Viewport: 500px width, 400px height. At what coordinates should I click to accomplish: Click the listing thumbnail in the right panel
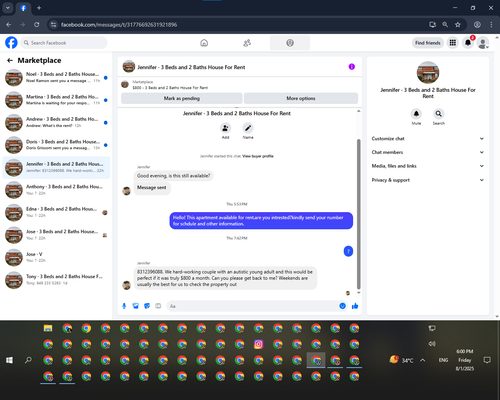tap(428, 72)
